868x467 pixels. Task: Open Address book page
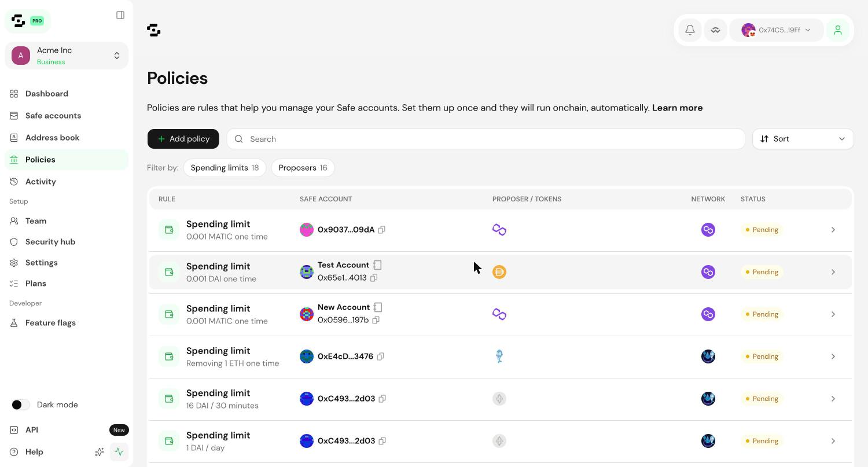pos(67,138)
